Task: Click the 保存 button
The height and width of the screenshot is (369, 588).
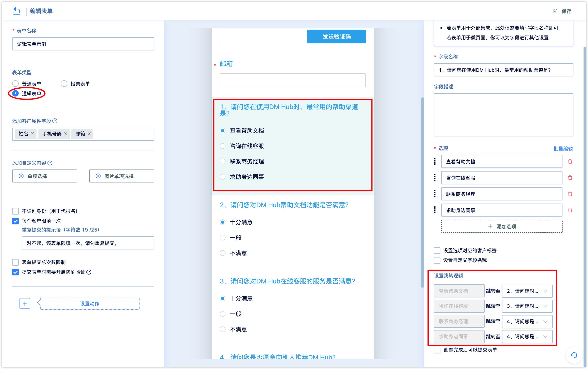Action: click(x=562, y=11)
